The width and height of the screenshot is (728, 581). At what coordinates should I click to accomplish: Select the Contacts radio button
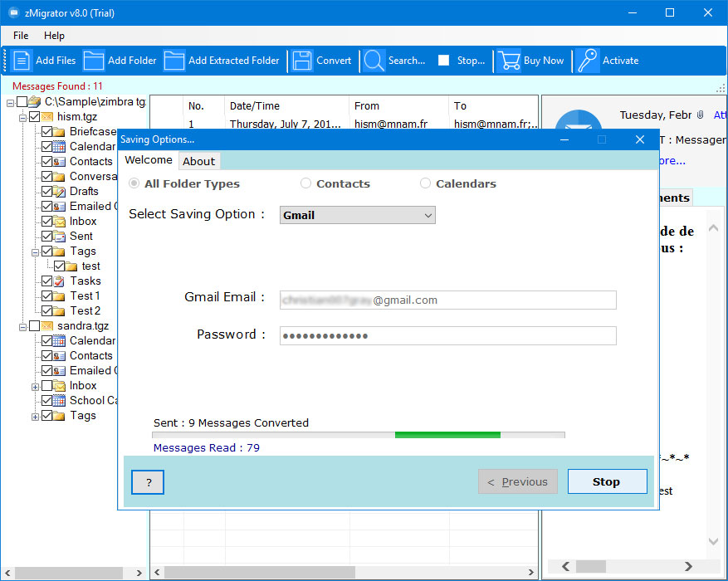[305, 183]
